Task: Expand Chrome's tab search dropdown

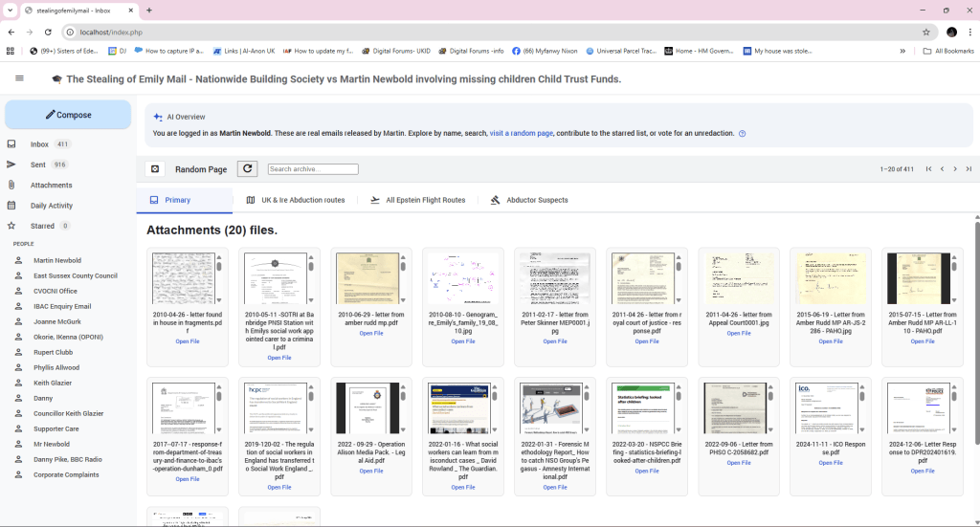Action: (10, 10)
